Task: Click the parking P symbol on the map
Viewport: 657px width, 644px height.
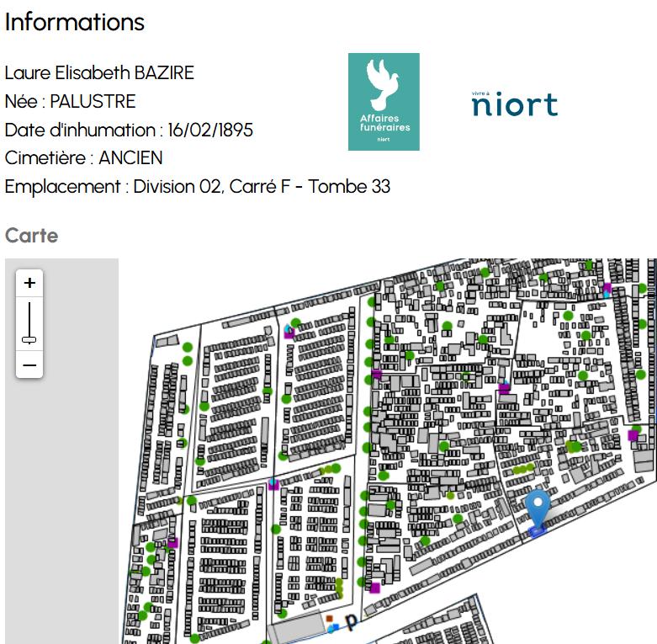Action: [x=351, y=623]
